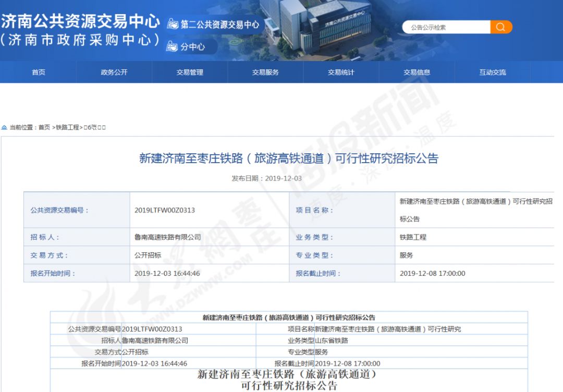Open the 交易信息 navigation tab
563x392 pixels.
(417, 72)
